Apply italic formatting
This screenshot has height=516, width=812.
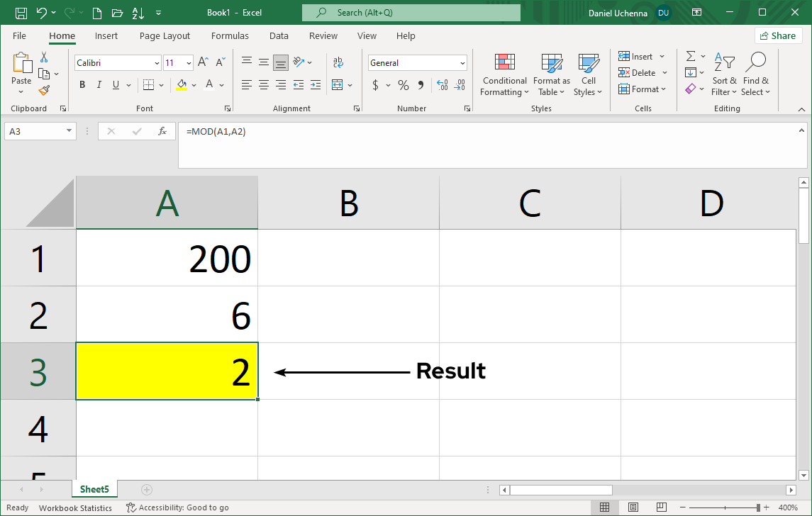coord(99,84)
